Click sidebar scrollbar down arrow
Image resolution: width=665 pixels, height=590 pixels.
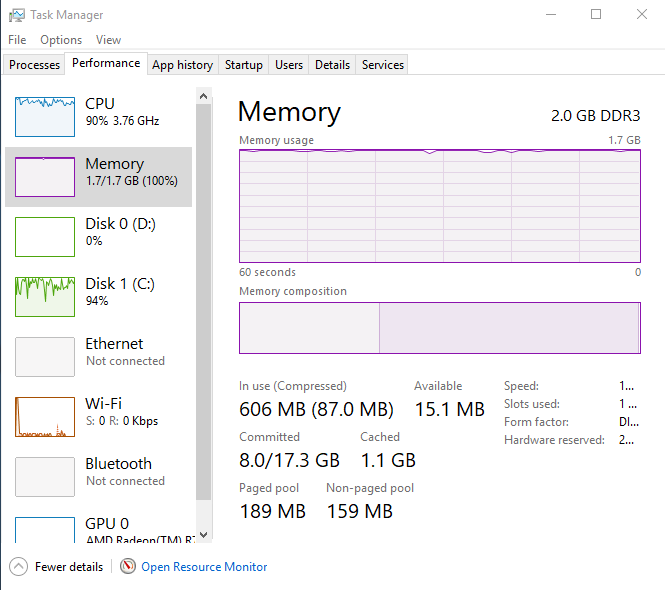point(204,535)
